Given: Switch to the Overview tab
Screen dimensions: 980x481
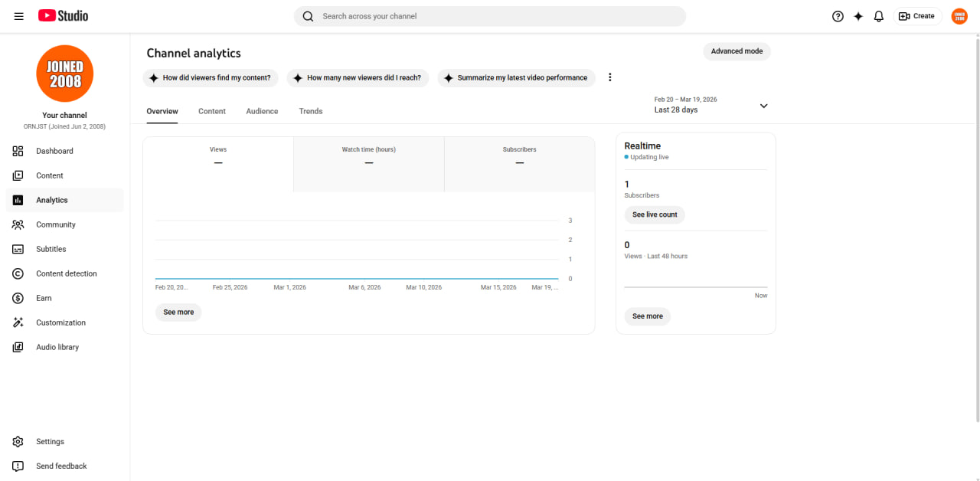Looking at the screenshot, I should [162, 111].
